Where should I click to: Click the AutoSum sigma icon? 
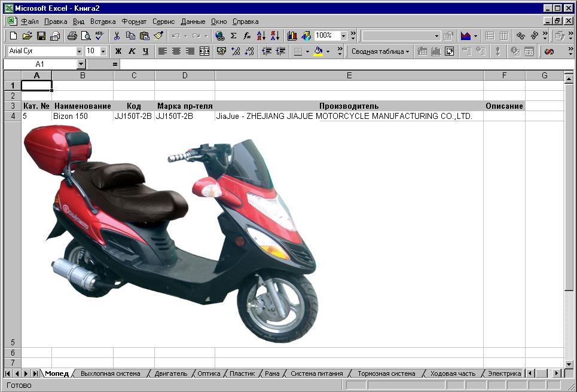233,36
